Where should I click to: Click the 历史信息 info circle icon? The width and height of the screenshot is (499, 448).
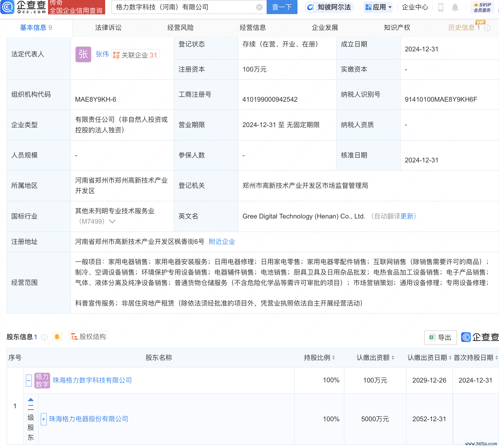click(x=487, y=28)
